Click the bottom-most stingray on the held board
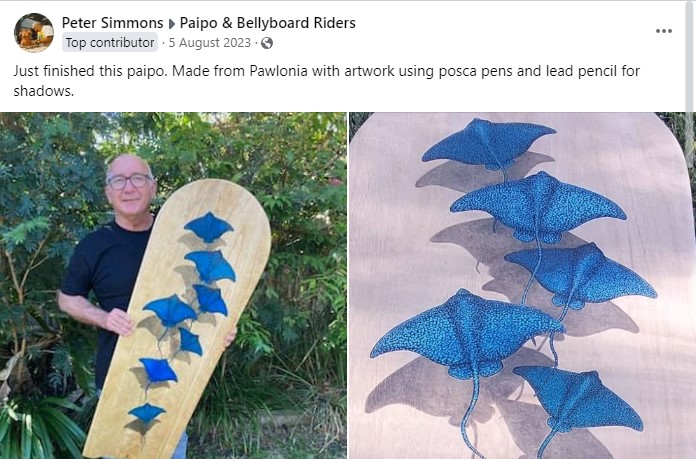The width and height of the screenshot is (696, 459). tap(146, 413)
